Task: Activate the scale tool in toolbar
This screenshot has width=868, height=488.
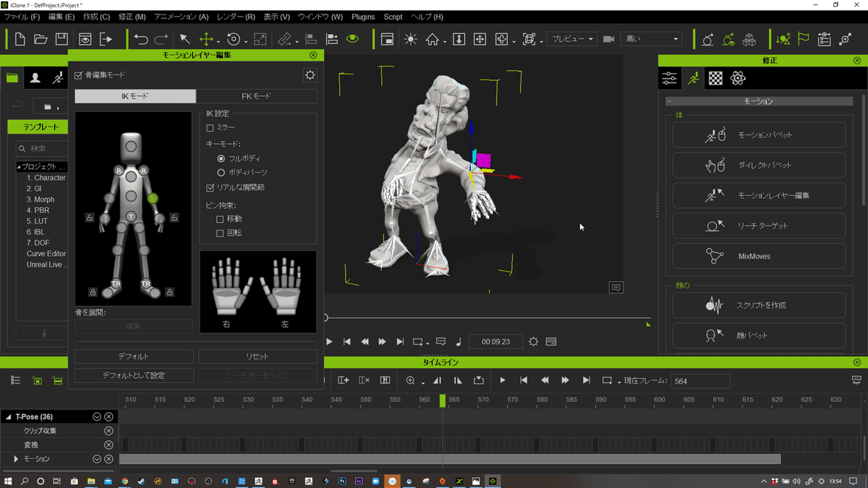Action: [260, 39]
